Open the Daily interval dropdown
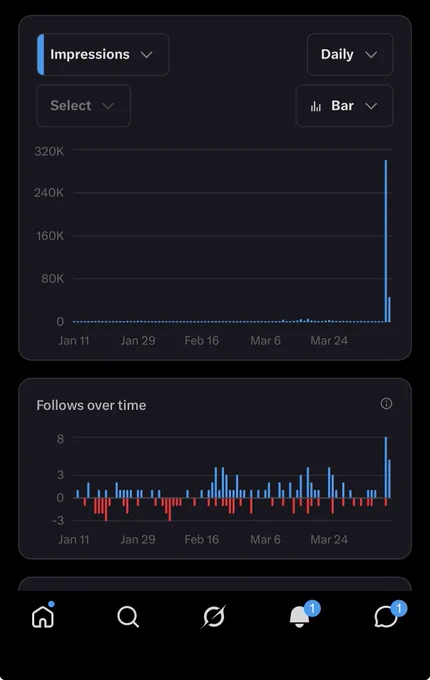 click(350, 55)
